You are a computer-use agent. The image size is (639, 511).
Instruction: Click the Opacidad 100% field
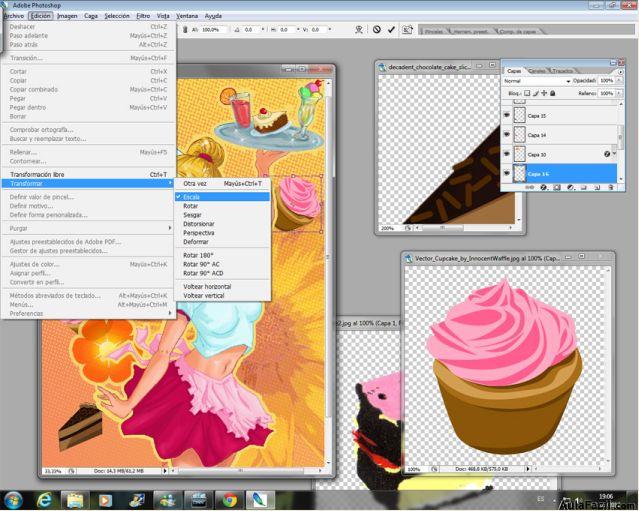[x=606, y=81]
